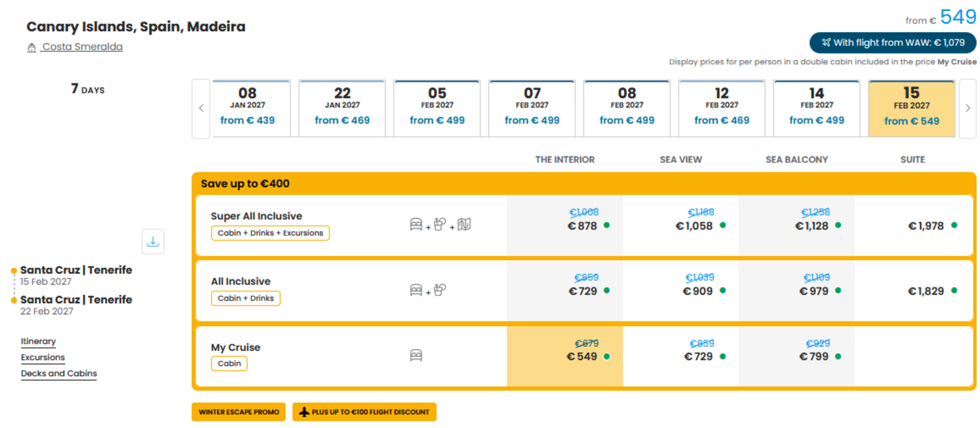The height and width of the screenshot is (428, 980).
Task: Select Super All Inclusive sea view €1,058
Action: pyautogui.click(x=681, y=225)
